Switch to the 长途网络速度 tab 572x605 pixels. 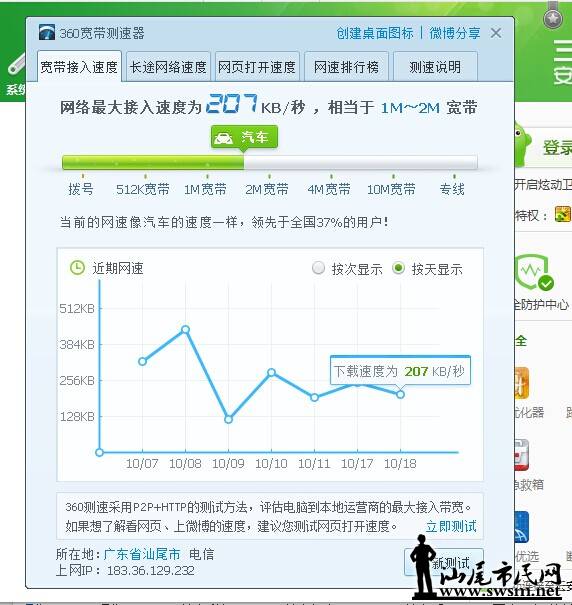pyautogui.click(x=168, y=67)
